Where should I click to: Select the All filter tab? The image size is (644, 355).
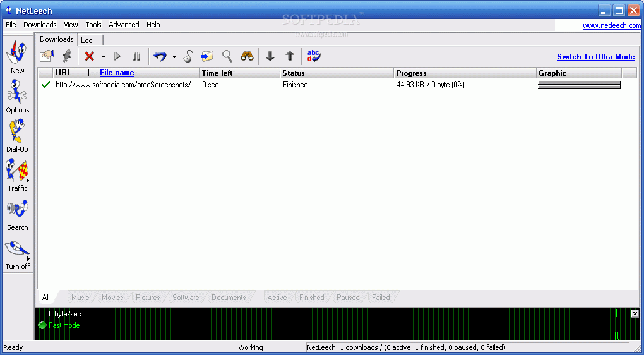click(46, 297)
